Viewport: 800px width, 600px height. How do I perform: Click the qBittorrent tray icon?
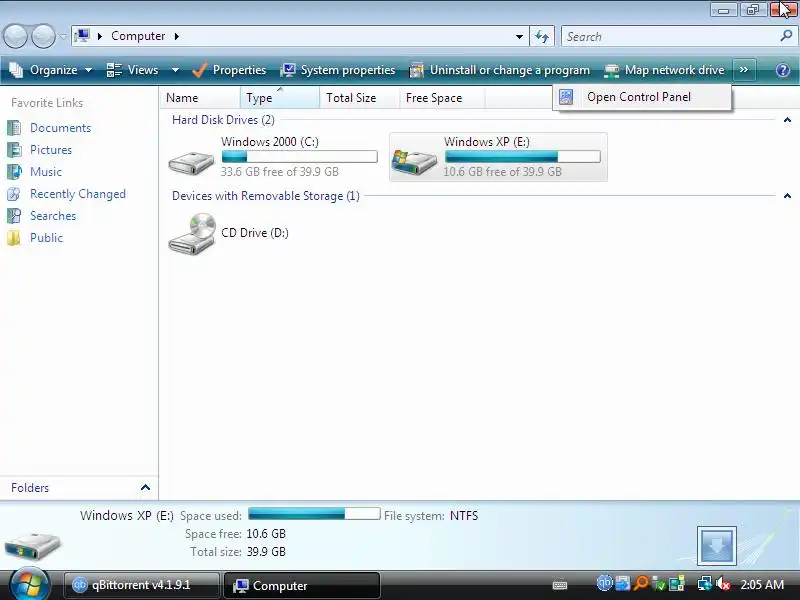[x=604, y=583]
